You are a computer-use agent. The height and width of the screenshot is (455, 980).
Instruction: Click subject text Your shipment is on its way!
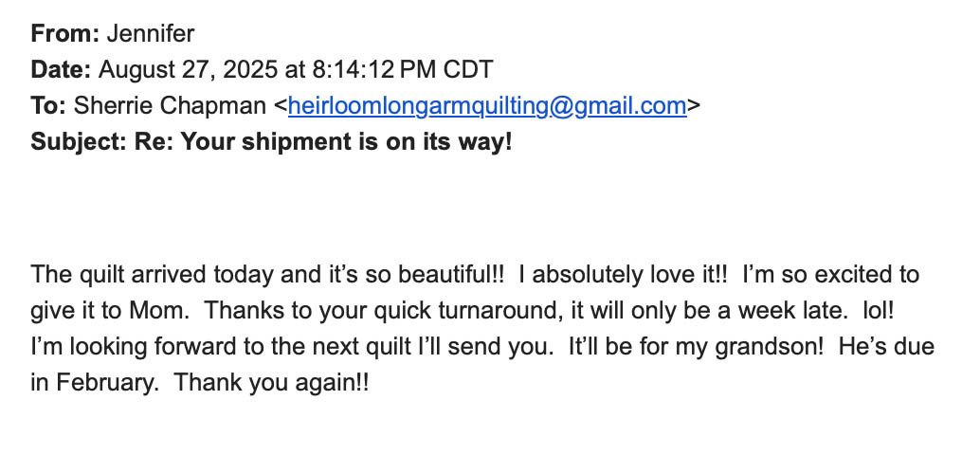pos(346,142)
